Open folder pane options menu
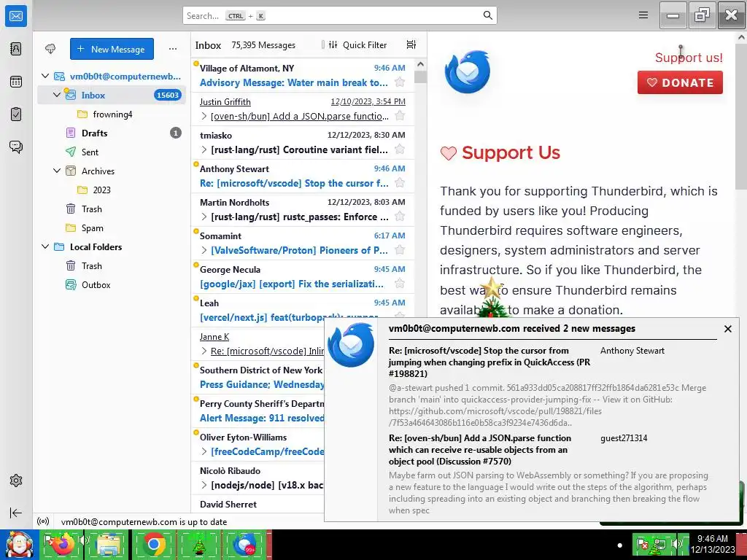747x560 pixels. point(172,49)
